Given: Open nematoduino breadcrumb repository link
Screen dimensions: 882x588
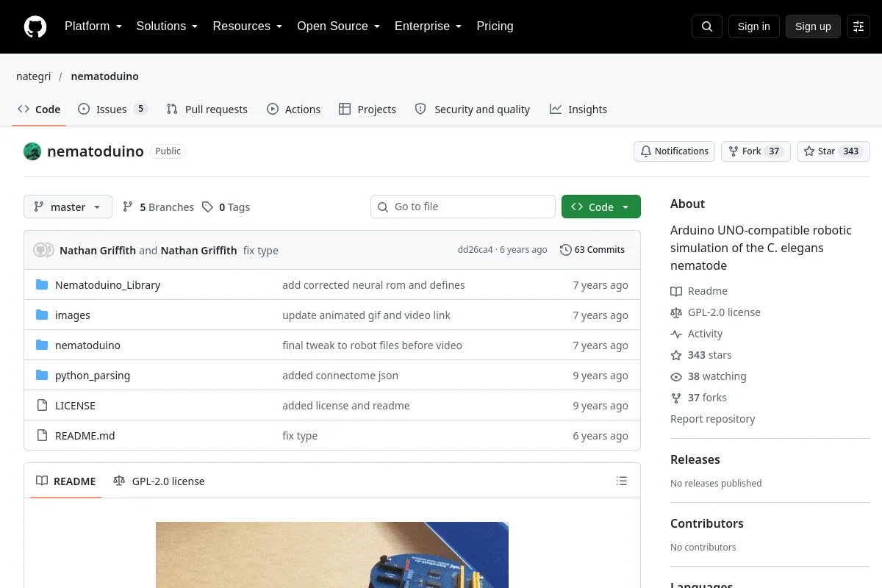Looking at the screenshot, I should (104, 76).
